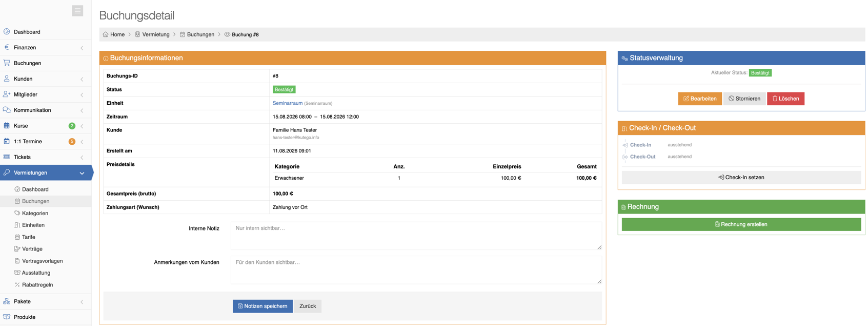The width and height of the screenshot is (868, 326).
Task: Click the Verträge pen icon in submenu
Action: pos(17,249)
